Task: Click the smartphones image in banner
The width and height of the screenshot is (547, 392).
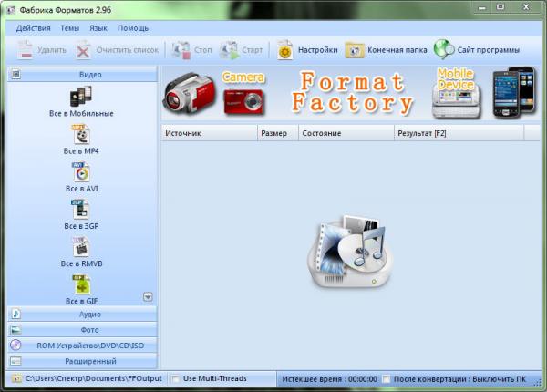Action: click(x=514, y=92)
